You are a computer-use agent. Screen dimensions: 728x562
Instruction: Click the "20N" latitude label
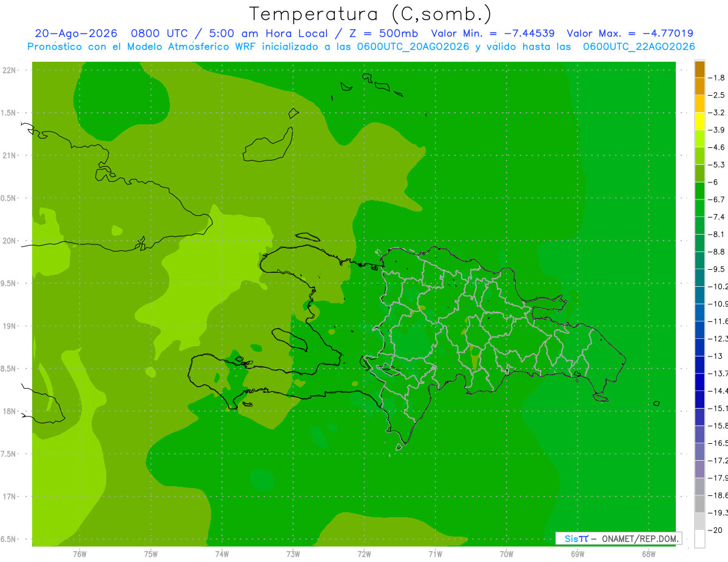(x=8, y=241)
